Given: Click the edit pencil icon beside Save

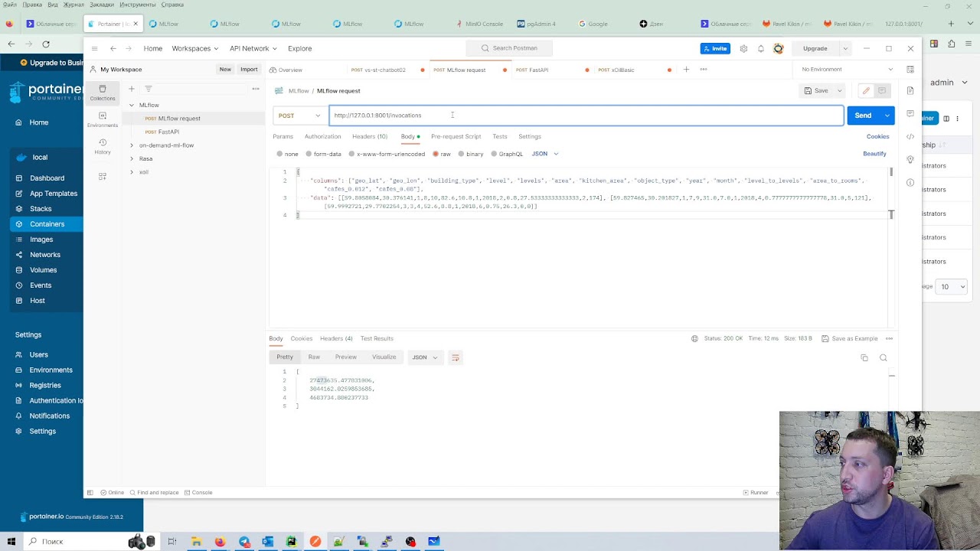Looking at the screenshot, I should pyautogui.click(x=866, y=90).
